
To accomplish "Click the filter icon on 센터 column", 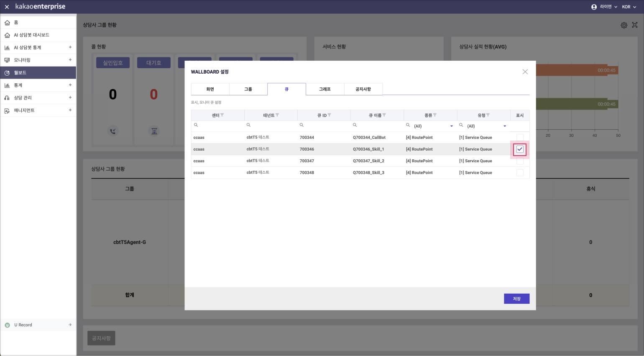I will point(222,115).
